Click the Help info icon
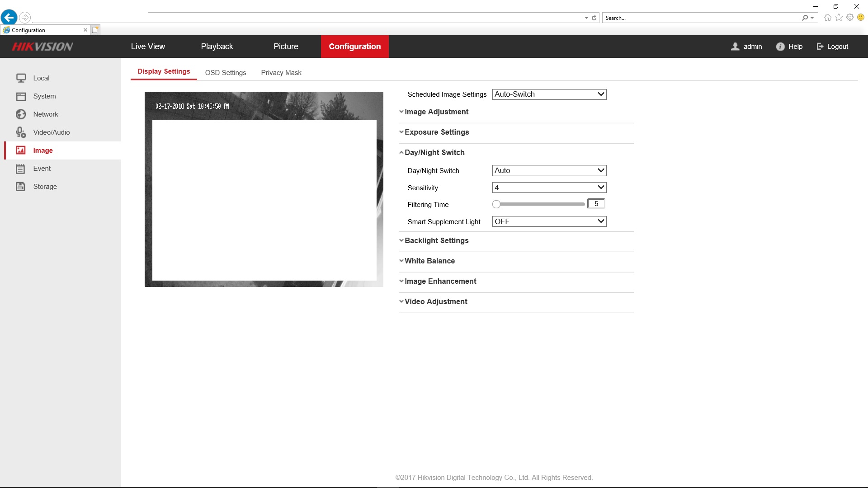 coord(780,47)
